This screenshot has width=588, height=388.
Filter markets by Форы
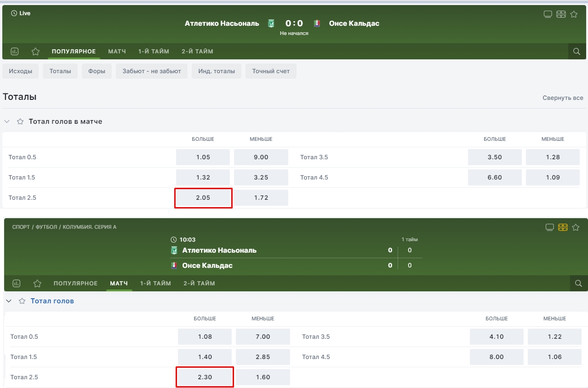[97, 71]
